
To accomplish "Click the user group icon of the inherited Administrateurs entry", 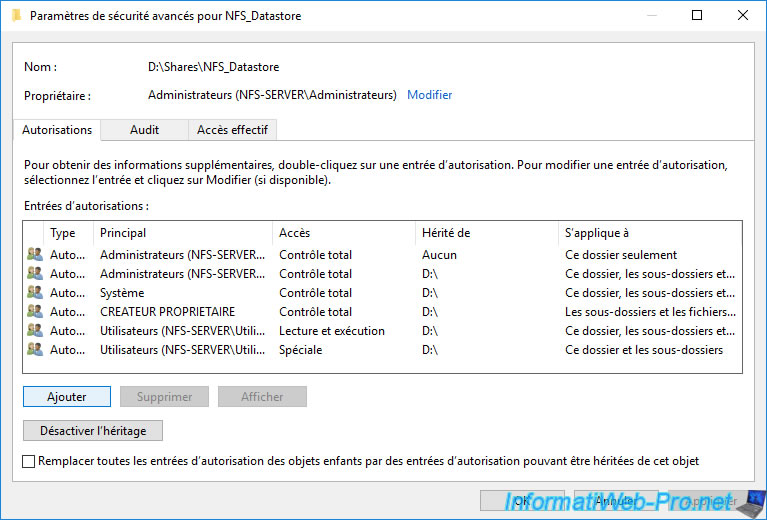I will [35, 274].
